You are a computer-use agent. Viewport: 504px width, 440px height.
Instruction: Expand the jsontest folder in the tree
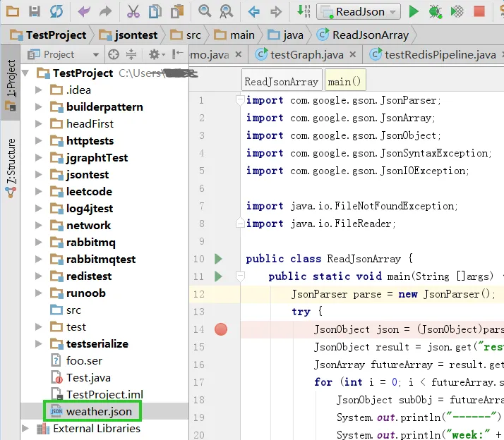(39, 175)
